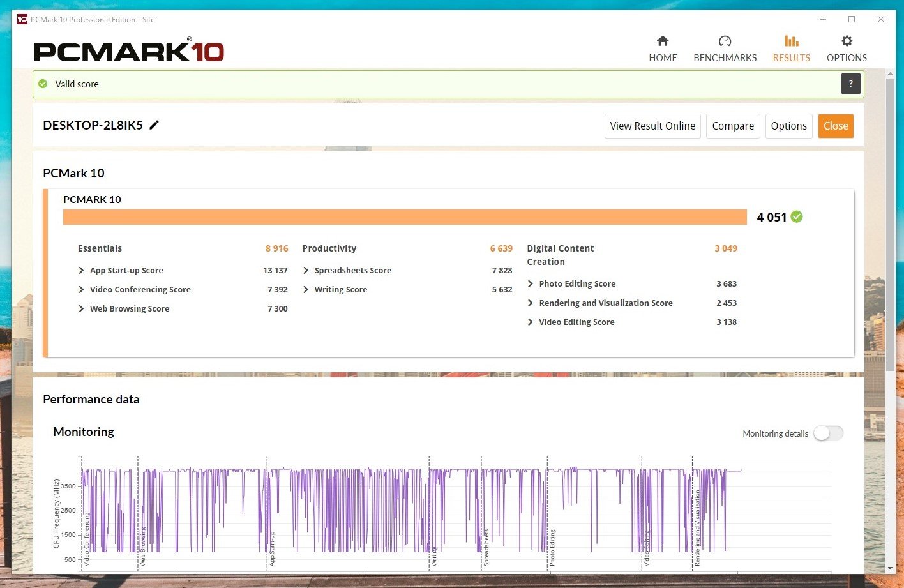This screenshot has height=588, width=904.
Task: Click the Rendering and Visualization chart marker
Action: coord(697,528)
